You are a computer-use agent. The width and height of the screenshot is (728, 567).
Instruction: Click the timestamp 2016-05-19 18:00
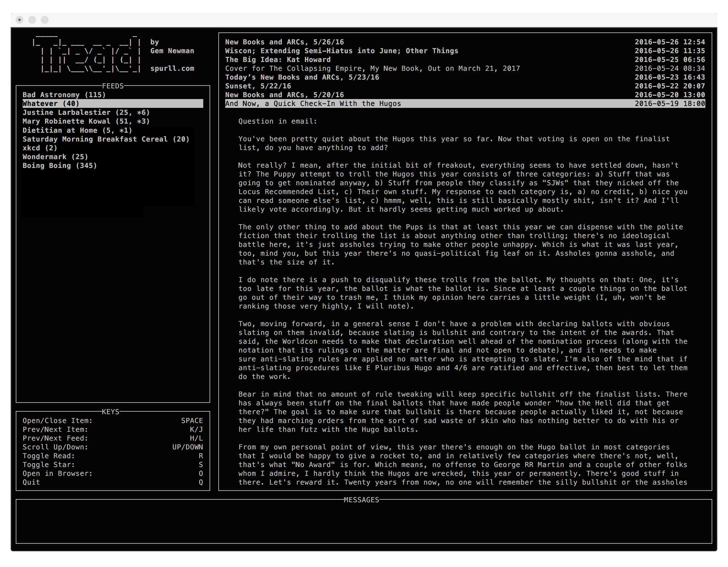click(x=670, y=103)
